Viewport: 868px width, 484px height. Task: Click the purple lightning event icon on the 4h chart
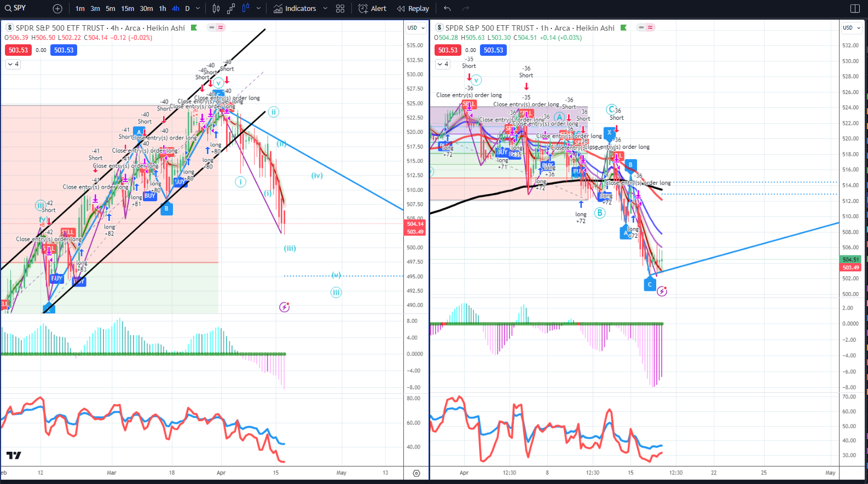[284, 307]
